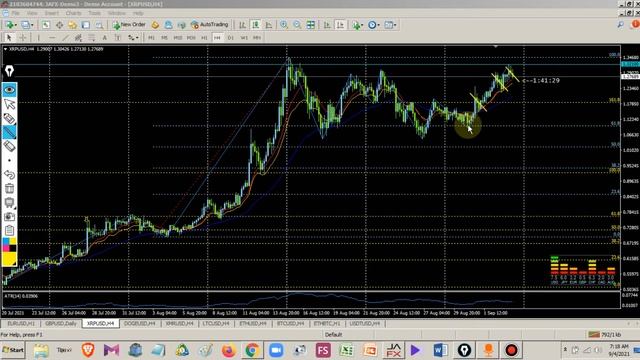The height and width of the screenshot is (360, 640).
Task: Open Microsoft Word from the taskbar
Action: point(440,350)
